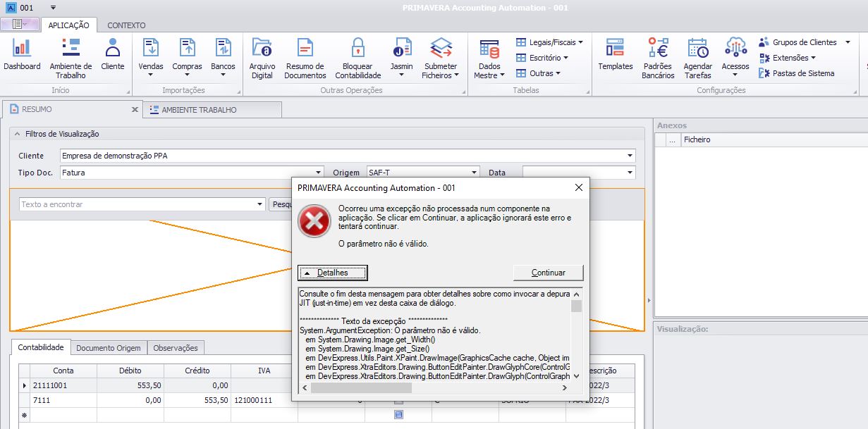Open Templates configuration icon

click(x=616, y=56)
